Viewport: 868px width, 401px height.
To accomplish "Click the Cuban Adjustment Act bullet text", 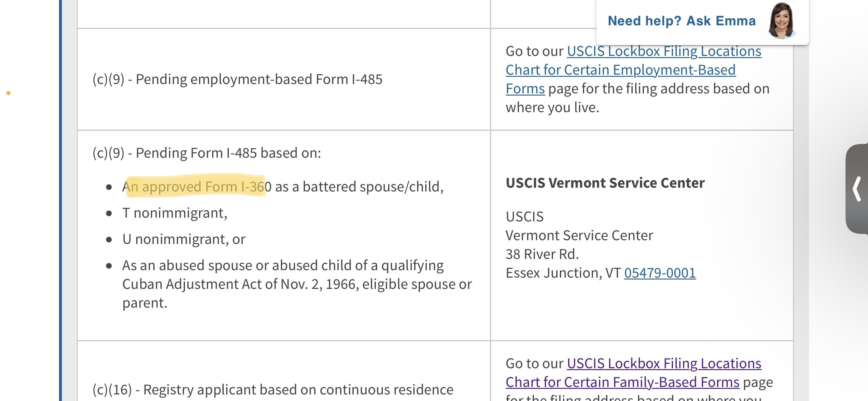I will pos(297,284).
